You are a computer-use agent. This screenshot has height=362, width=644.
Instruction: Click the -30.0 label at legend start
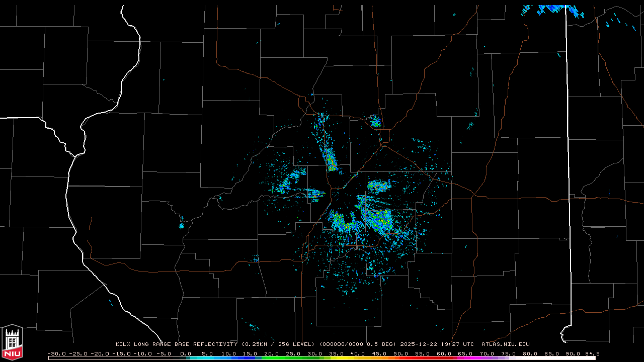point(56,353)
